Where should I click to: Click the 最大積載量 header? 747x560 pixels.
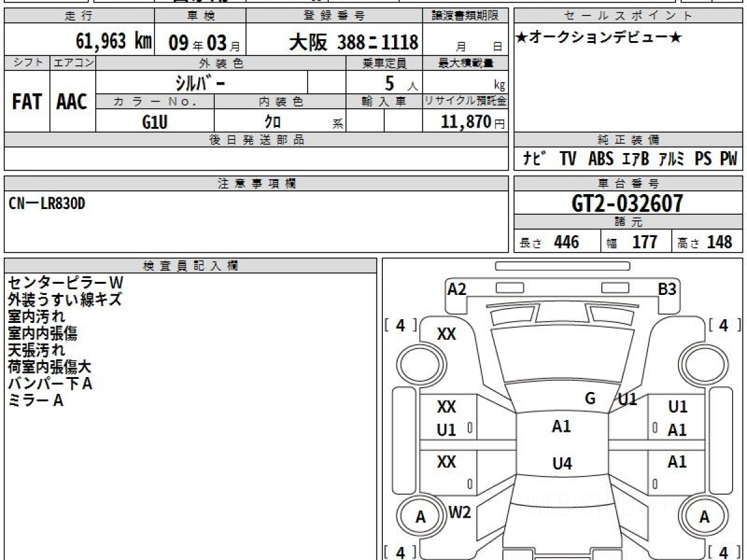click(x=465, y=63)
